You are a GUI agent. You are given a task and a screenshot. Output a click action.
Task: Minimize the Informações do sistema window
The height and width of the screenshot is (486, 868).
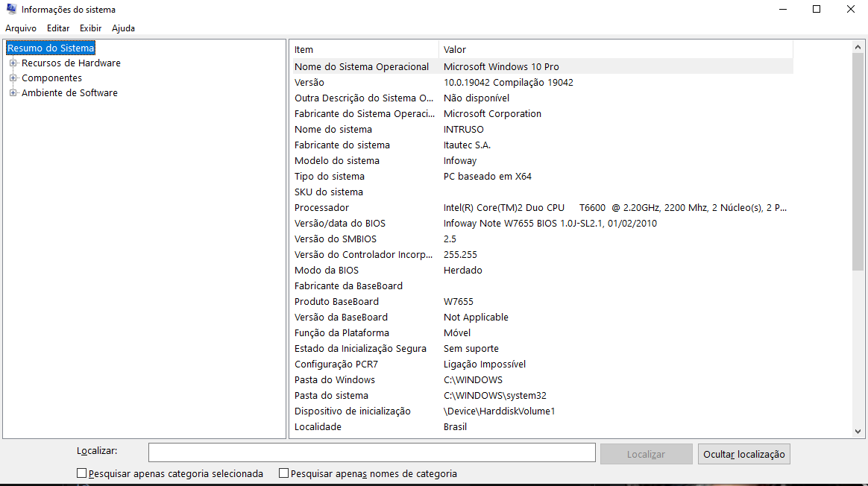pyautogui.click(x=783, y=9)
